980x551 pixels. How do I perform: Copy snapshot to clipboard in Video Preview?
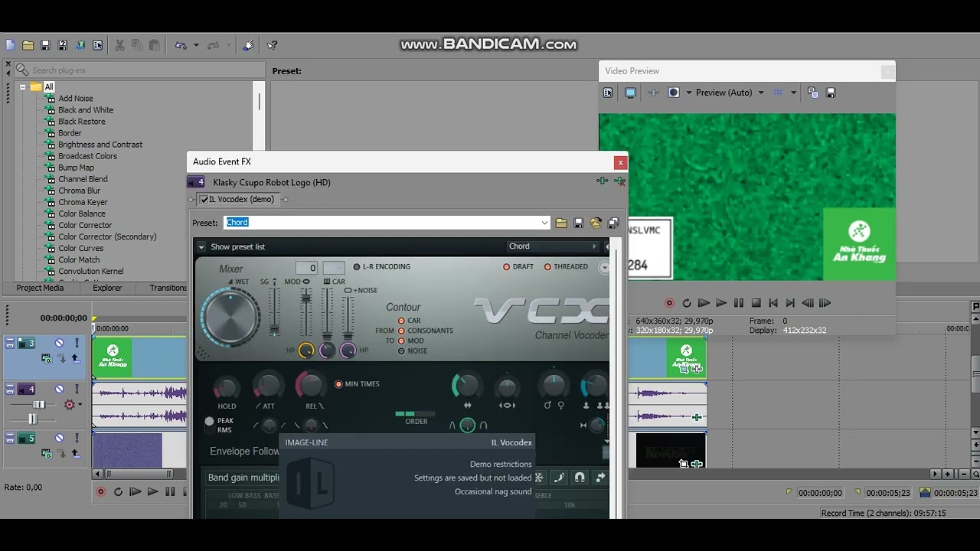pyautogui.click(x=812, y=93)
